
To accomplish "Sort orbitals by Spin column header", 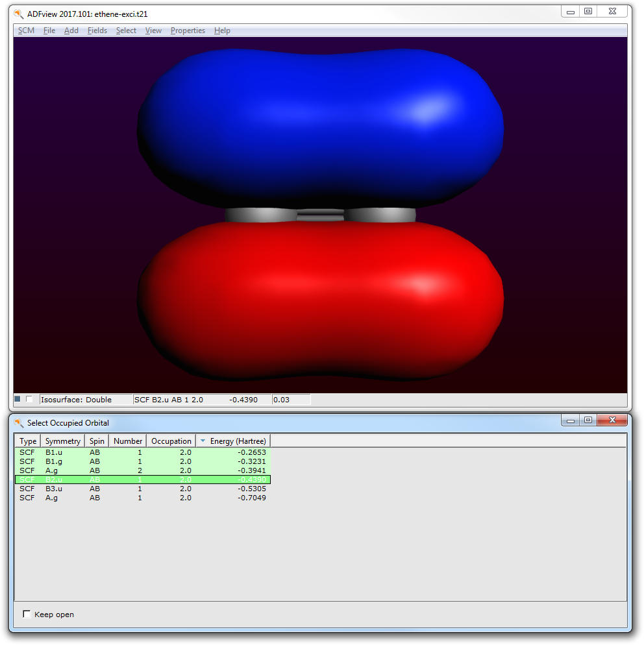I will point(97,441).
